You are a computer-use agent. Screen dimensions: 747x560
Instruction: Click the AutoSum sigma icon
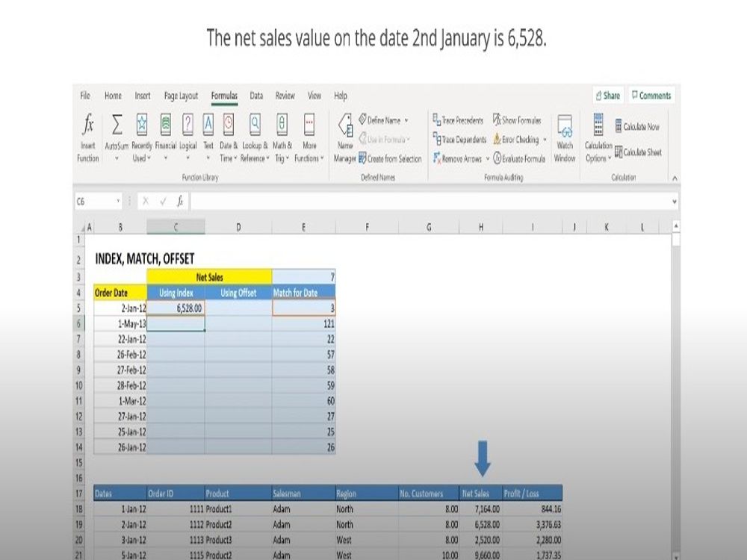point(117,124)
